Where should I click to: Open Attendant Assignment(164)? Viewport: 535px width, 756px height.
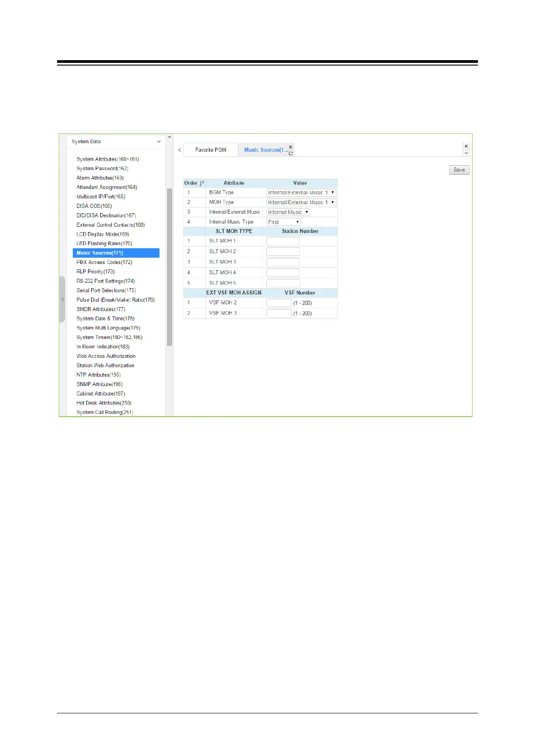pos(107,188)
